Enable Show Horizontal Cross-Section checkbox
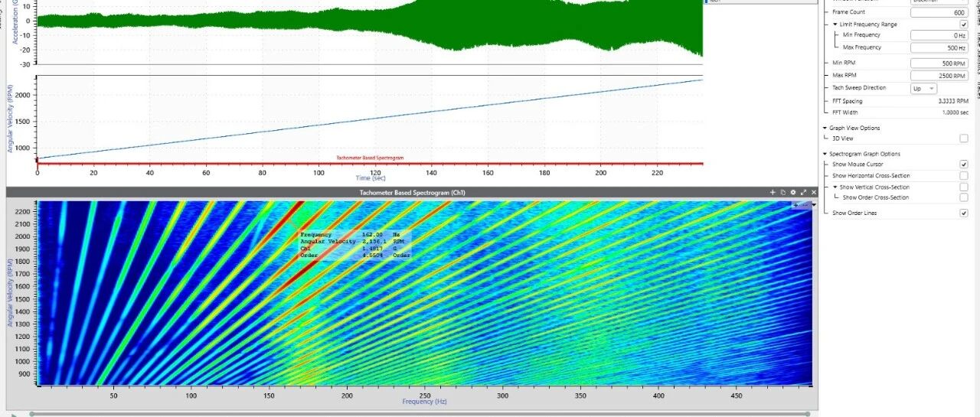This screenshot has width=980, height=417. pos(964,176)
